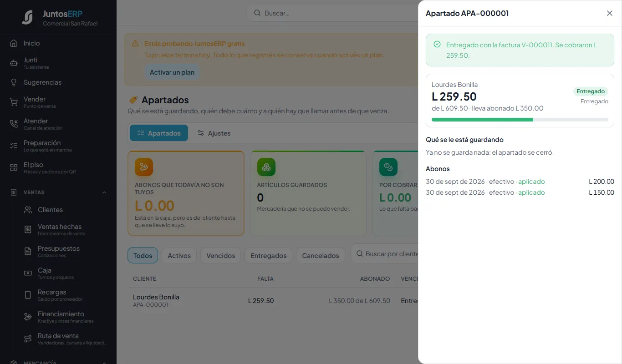Click the Atender phone icon
The image size is (622, 364).
coord(14,124)
